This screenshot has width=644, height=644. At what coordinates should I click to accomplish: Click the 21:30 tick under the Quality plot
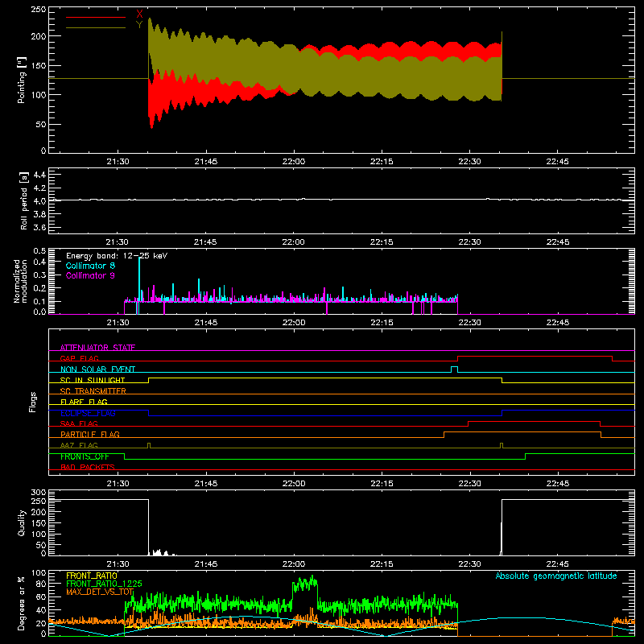[118, 564]
